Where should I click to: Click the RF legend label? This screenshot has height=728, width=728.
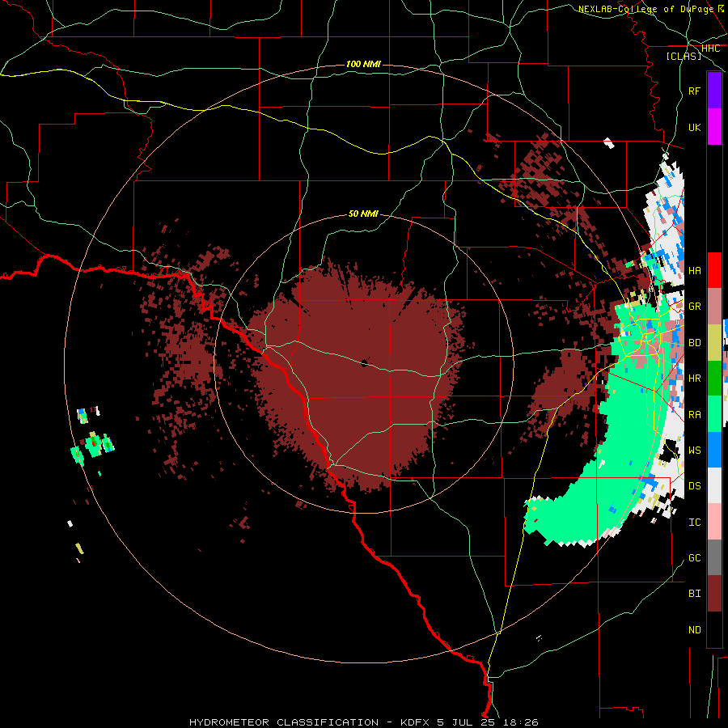tap(694, 91)
